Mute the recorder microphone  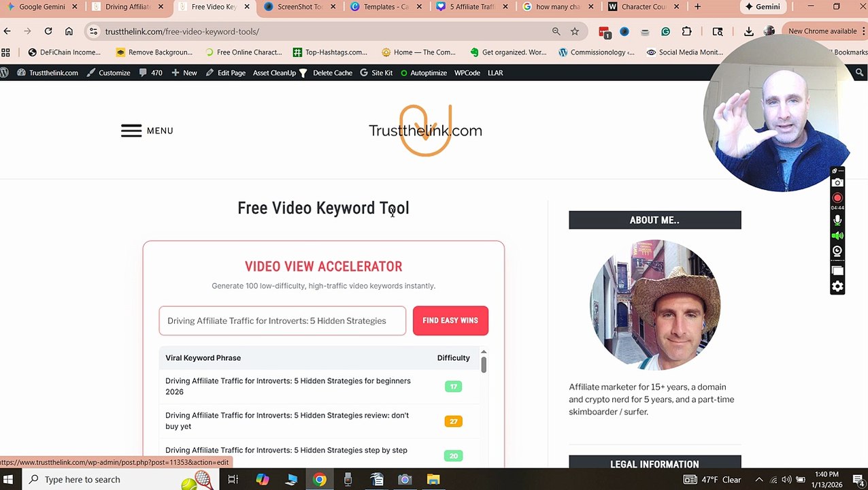(x=837, y=220)
